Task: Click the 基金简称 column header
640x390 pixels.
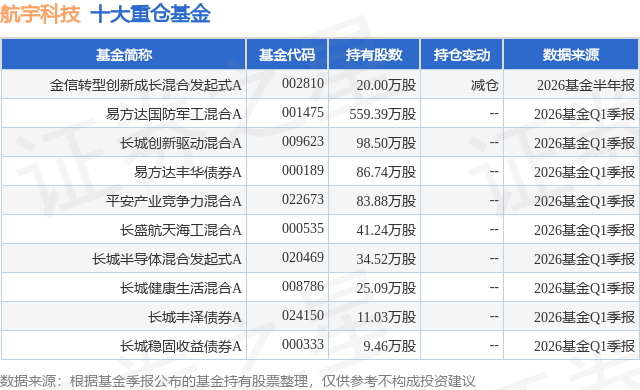Action: (124, 55)
